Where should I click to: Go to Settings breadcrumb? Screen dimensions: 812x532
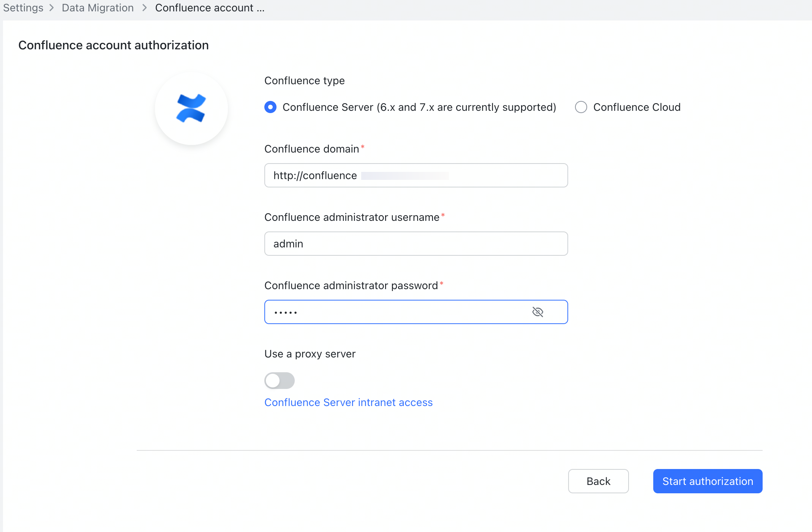(23, 8)
